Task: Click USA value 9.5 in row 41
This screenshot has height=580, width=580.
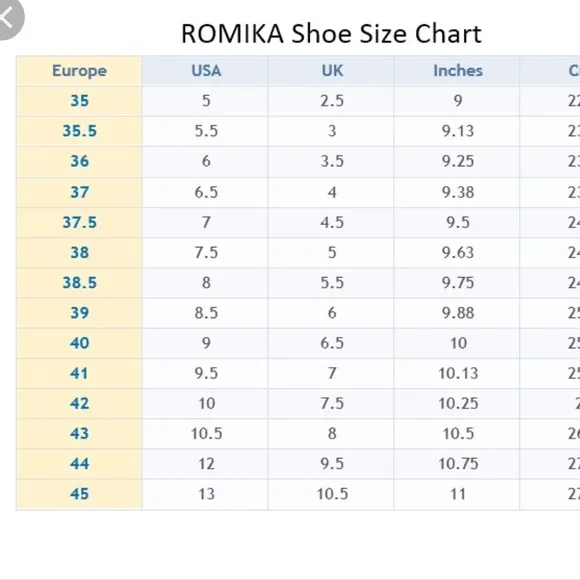Action: [206, 373]
